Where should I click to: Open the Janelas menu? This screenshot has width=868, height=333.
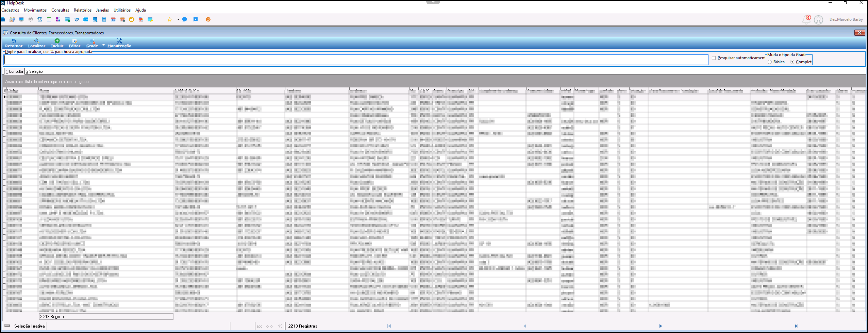(102, 10)
